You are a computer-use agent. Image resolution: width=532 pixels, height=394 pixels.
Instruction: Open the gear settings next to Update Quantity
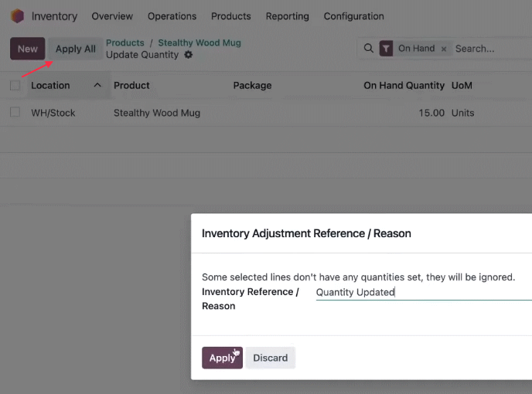(x=189, y=55)
